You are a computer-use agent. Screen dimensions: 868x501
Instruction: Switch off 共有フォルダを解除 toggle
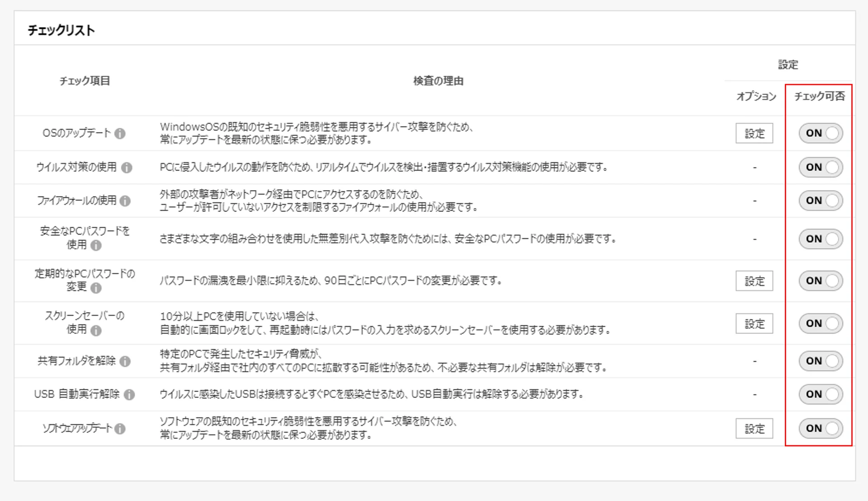[x=821, y=361]
